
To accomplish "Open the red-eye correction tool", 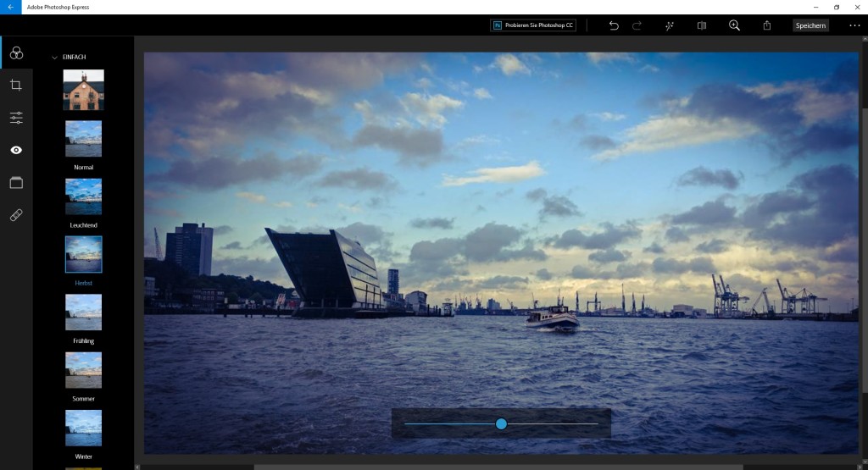I will pyautogui.click(x=16, y=150).
